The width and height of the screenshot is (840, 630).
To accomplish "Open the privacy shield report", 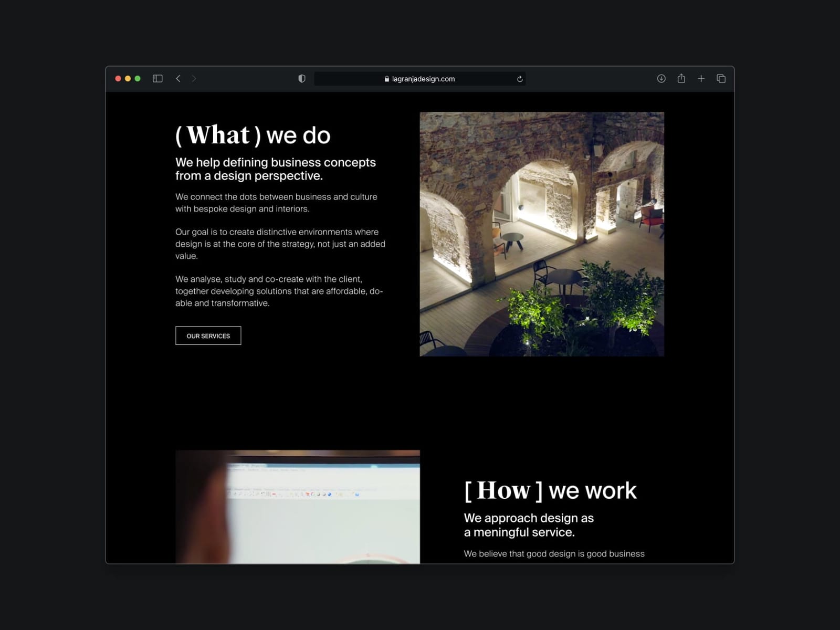I will [302, 79].
